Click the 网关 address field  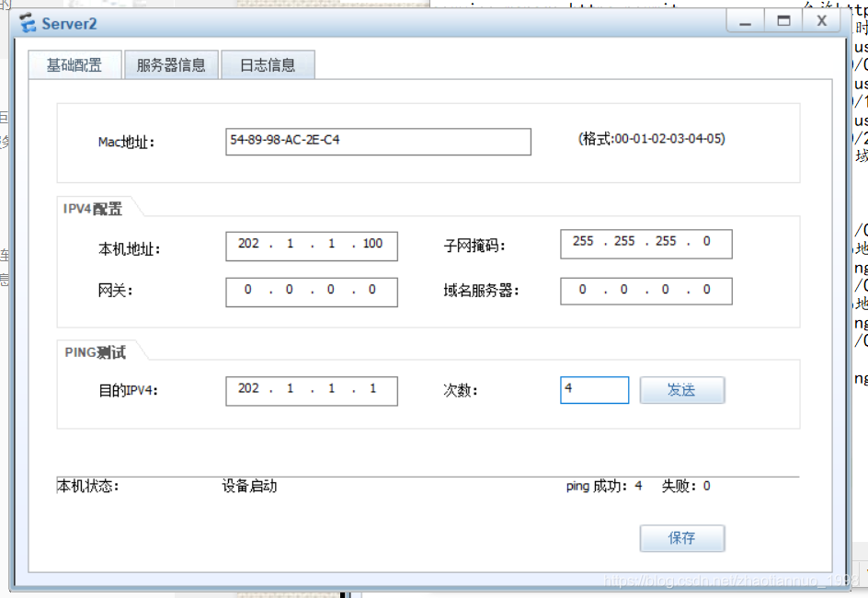point(312,292)
